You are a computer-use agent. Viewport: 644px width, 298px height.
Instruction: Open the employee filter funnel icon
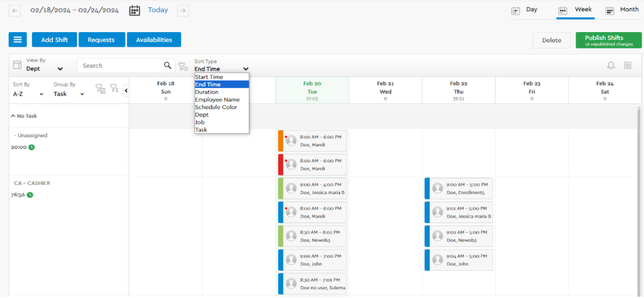pos(114,88)
